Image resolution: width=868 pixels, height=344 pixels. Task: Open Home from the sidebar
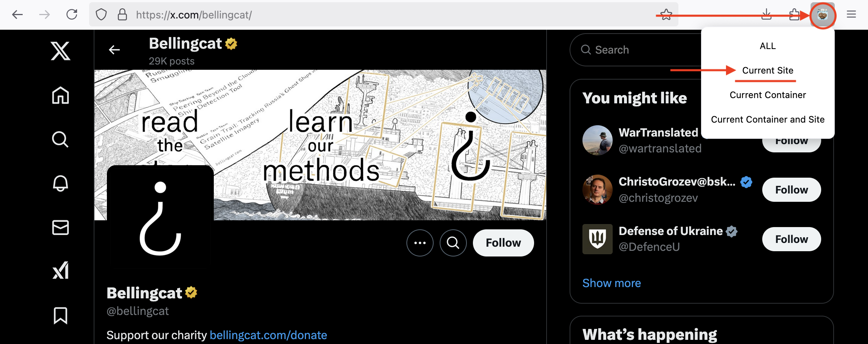[x=60, y=95]
